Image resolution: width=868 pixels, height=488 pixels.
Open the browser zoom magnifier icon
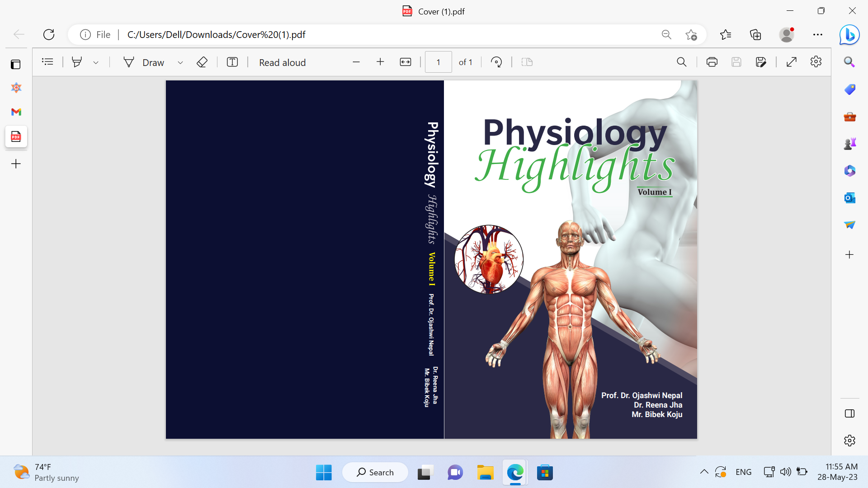666,35
